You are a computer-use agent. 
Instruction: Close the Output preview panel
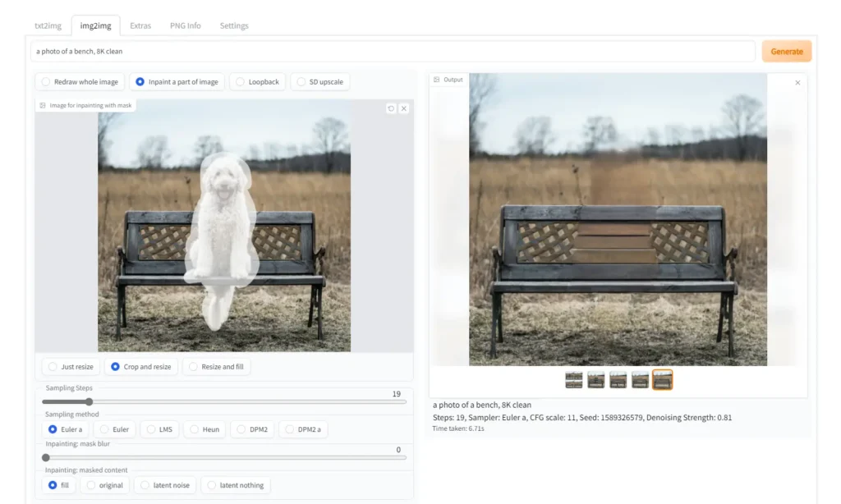click(797, 83)
